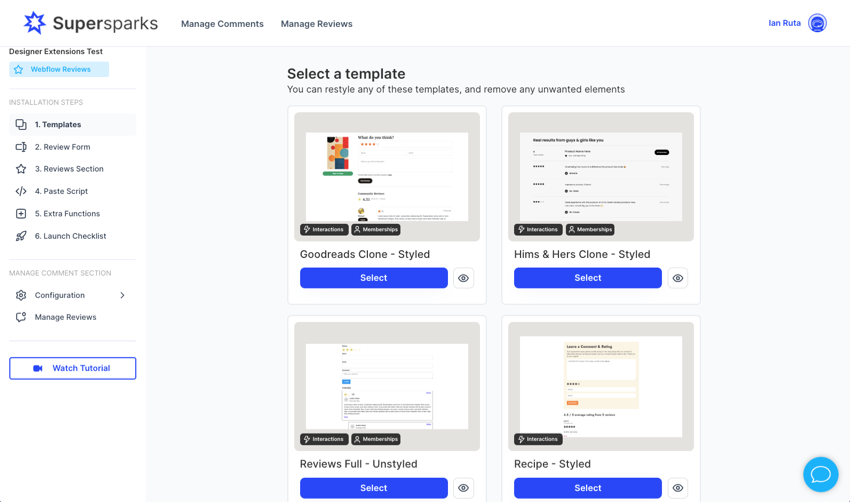This screenshot has height=502, width=850.
Task: Select the Recipe - Styled template
Action: point(588,488)
